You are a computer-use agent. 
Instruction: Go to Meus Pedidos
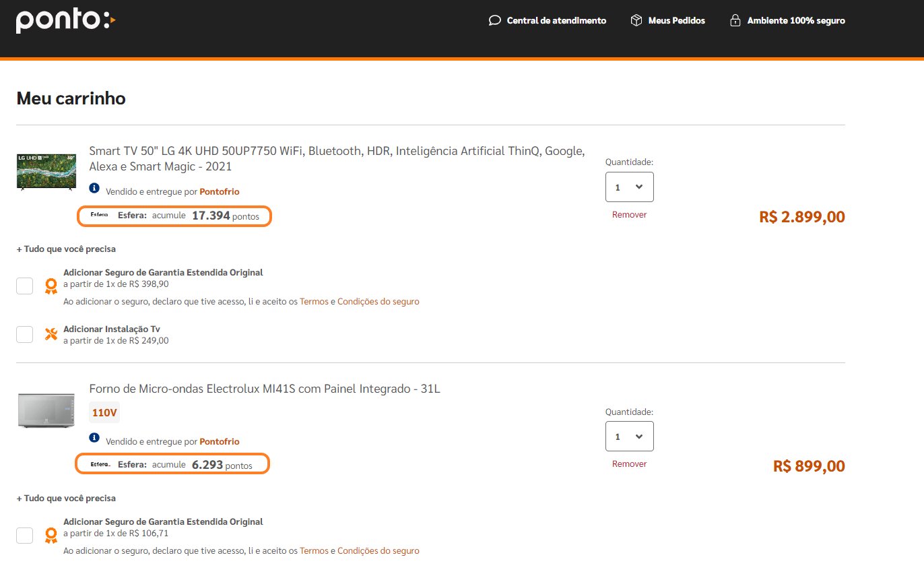(676, 21)
